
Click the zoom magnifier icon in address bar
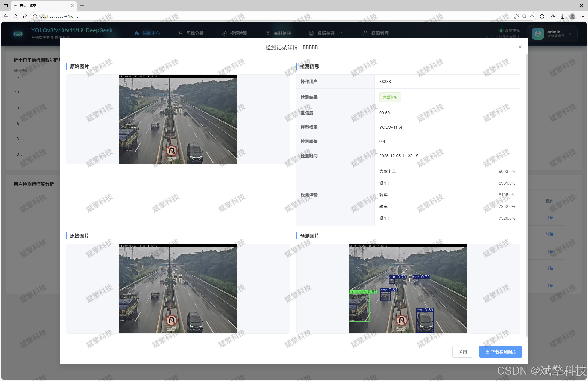(524, 16)
